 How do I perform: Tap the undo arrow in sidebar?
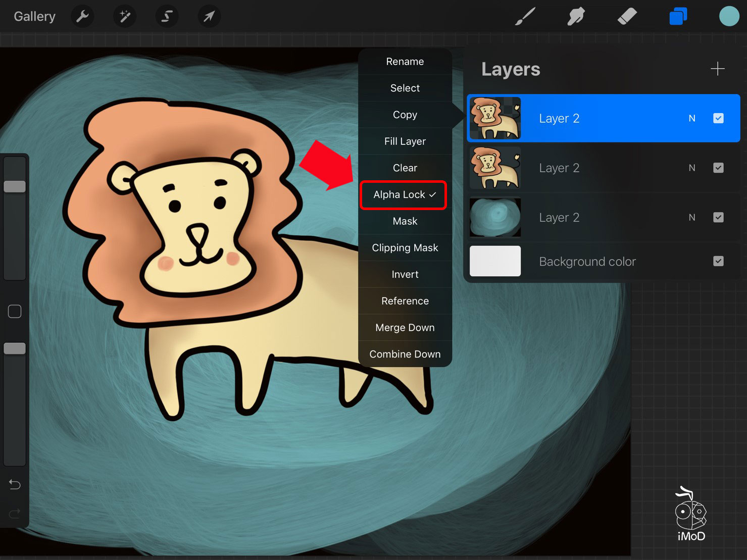(15, 485)
